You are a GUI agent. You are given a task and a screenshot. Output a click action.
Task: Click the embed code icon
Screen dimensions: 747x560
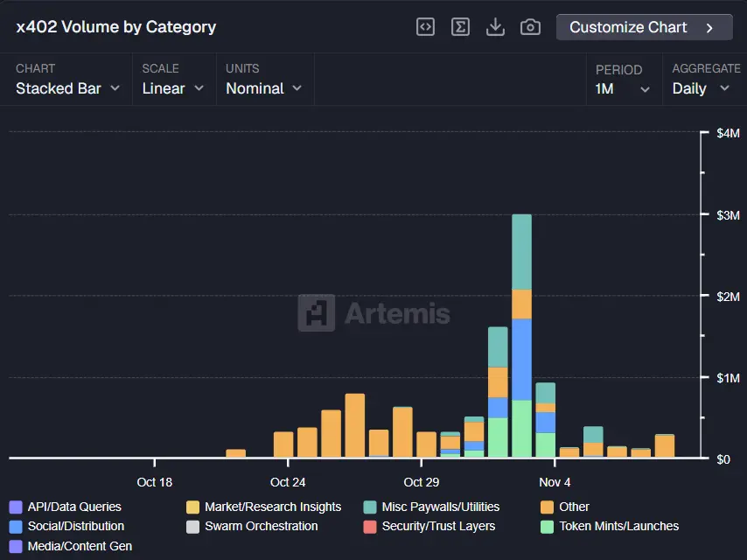[x=425, y=27]
